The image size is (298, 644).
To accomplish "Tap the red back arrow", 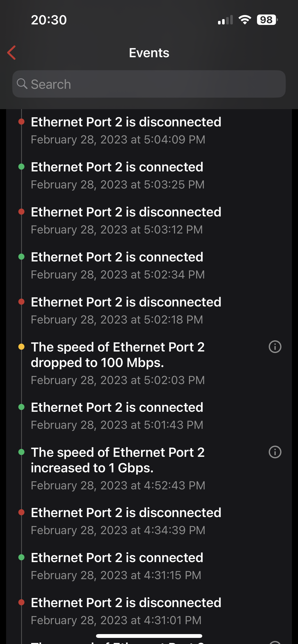I will coord(12,53).
